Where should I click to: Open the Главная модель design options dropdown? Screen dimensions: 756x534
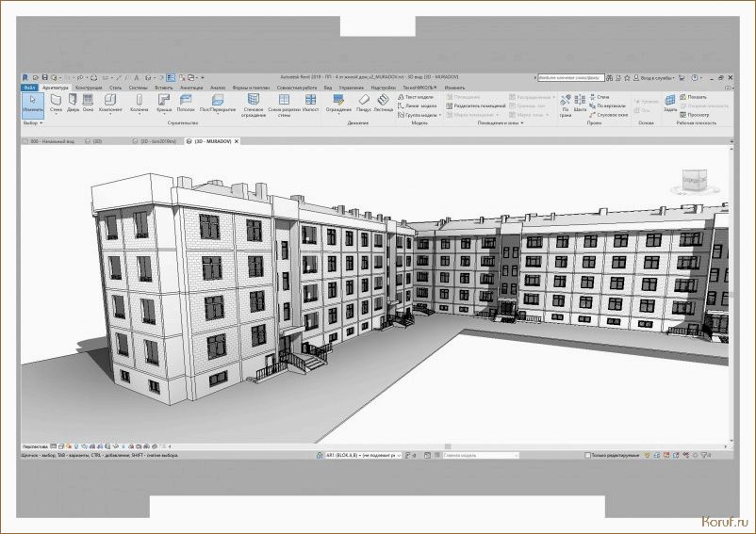click(481, 455)
